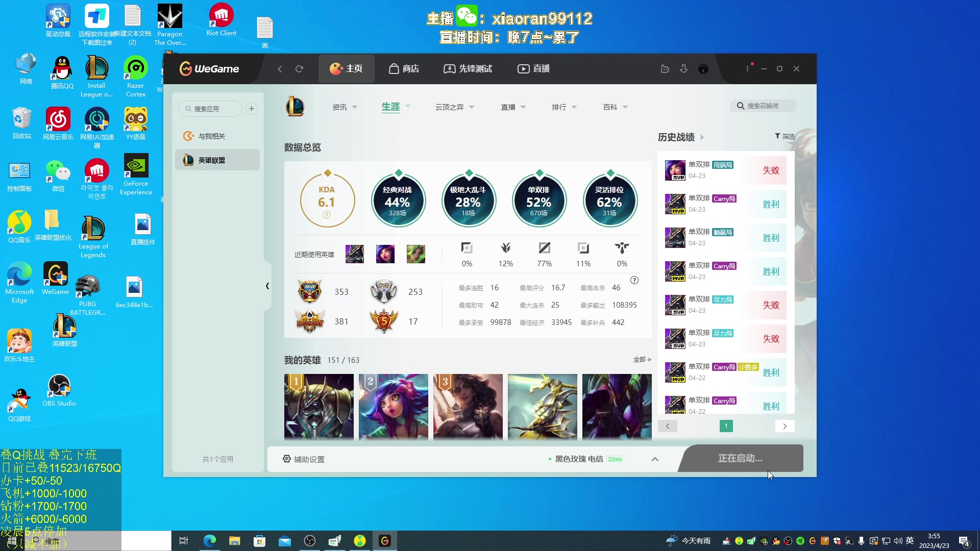Click the mid lane position icon showing 77%
The width and height of the screenshot is (980, 551).
pos(545,248)
